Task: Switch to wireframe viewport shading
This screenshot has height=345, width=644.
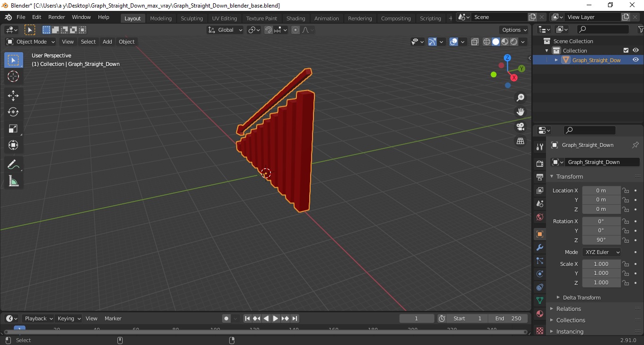Action: [x=487, y=42]
